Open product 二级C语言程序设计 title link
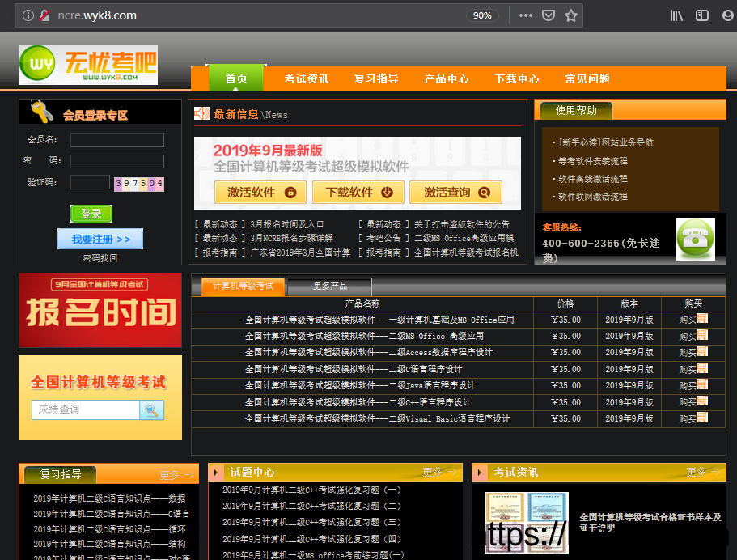 (x=354, y=369)
